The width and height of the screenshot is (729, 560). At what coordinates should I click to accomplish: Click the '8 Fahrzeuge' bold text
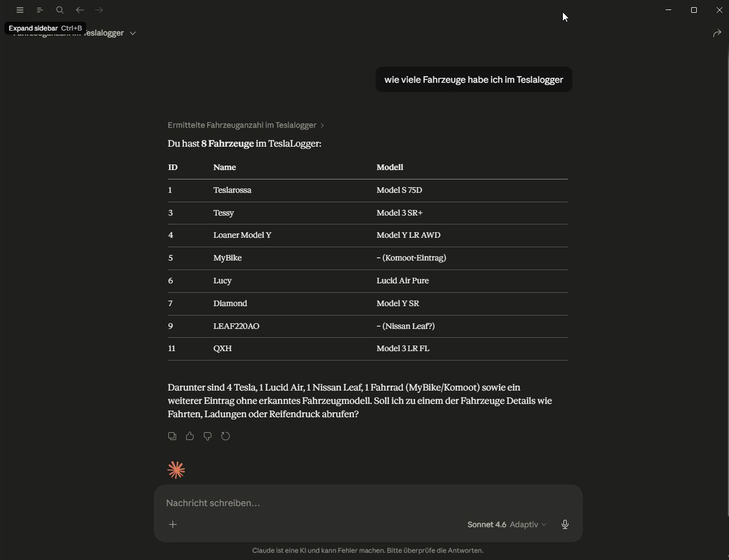click(228, 143)
